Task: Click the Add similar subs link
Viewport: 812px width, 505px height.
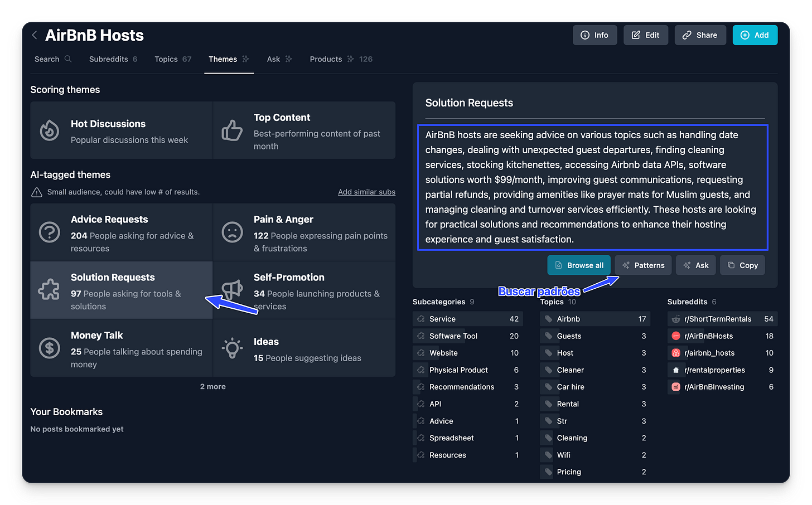Action: click(x=366, y=192)
